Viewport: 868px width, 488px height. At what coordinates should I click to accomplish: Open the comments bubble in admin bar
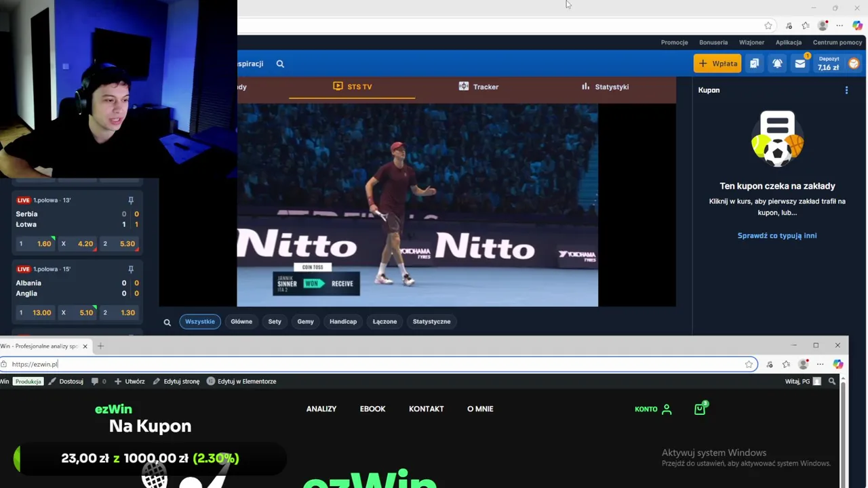(x=98, y=382)
